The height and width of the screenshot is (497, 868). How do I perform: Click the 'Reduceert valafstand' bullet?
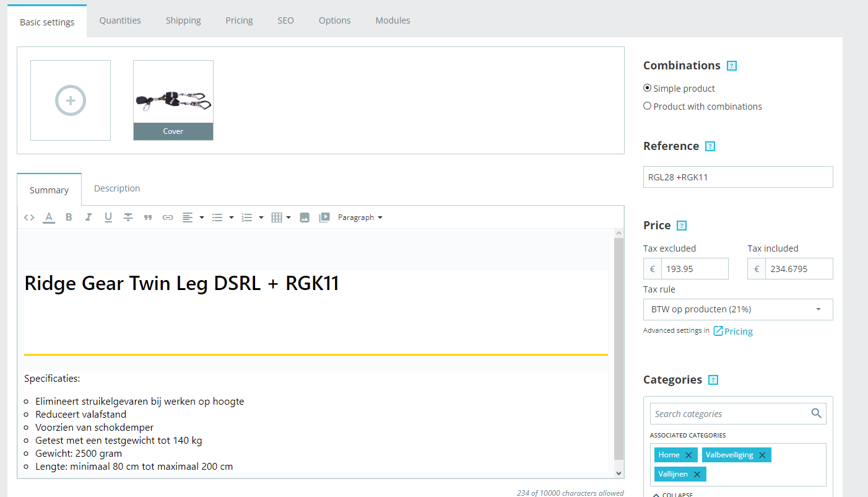pos(80,415)
